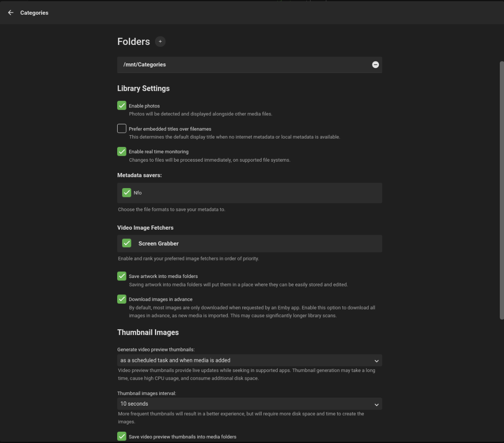Remove the /mnt/Categories folder
Image resolution: width=504 pixels, height=443 pixels.
click(375, 65)
